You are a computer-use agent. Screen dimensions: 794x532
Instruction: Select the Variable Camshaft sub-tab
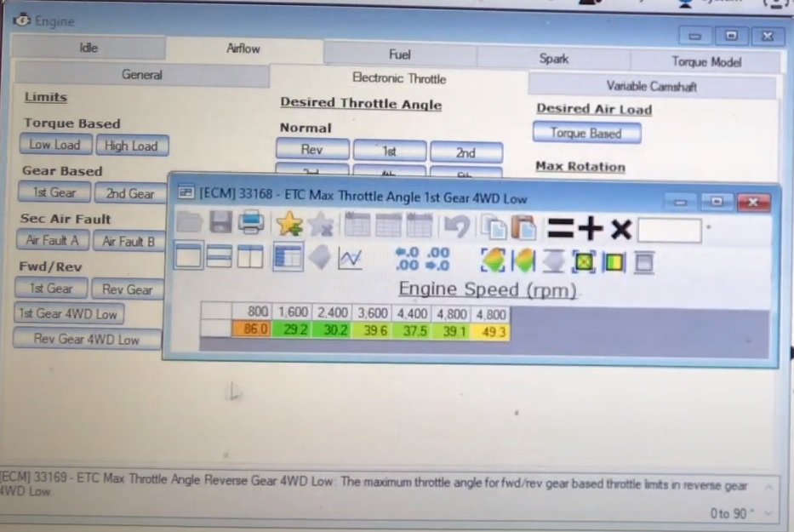pos(652,86)
